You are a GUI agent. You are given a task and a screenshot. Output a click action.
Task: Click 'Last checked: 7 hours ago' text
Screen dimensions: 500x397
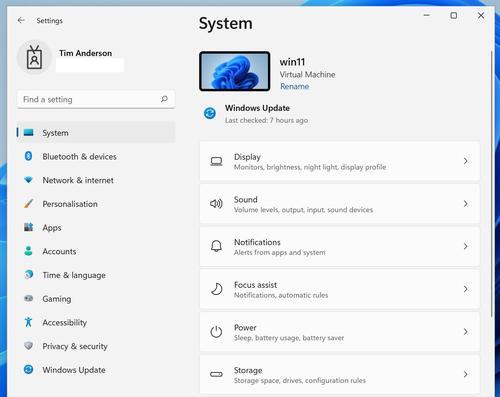(266, 120)
